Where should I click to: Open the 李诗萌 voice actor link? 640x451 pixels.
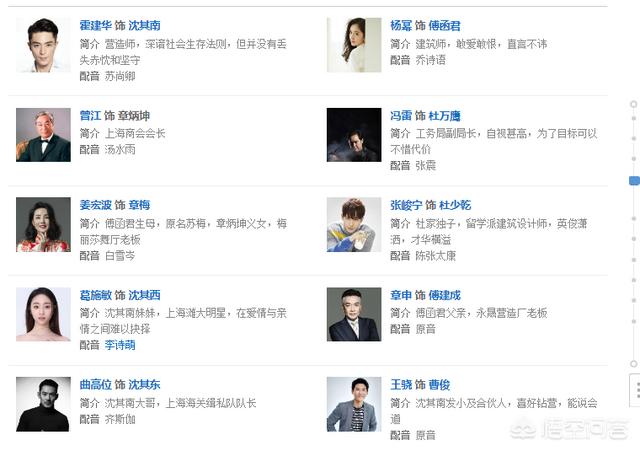tap(120, 345)
